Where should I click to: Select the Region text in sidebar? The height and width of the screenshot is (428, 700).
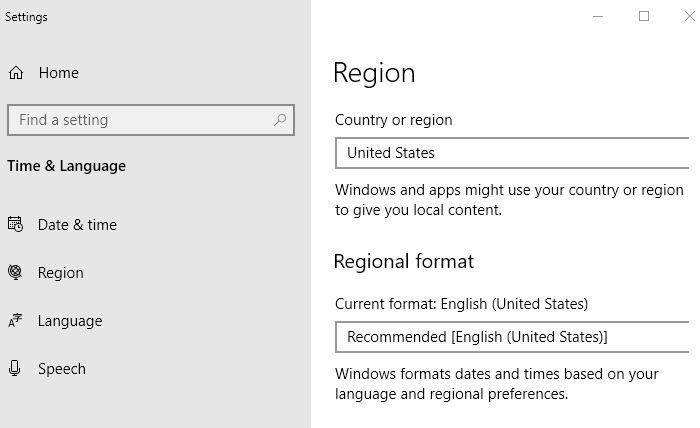tap(60, 273)
